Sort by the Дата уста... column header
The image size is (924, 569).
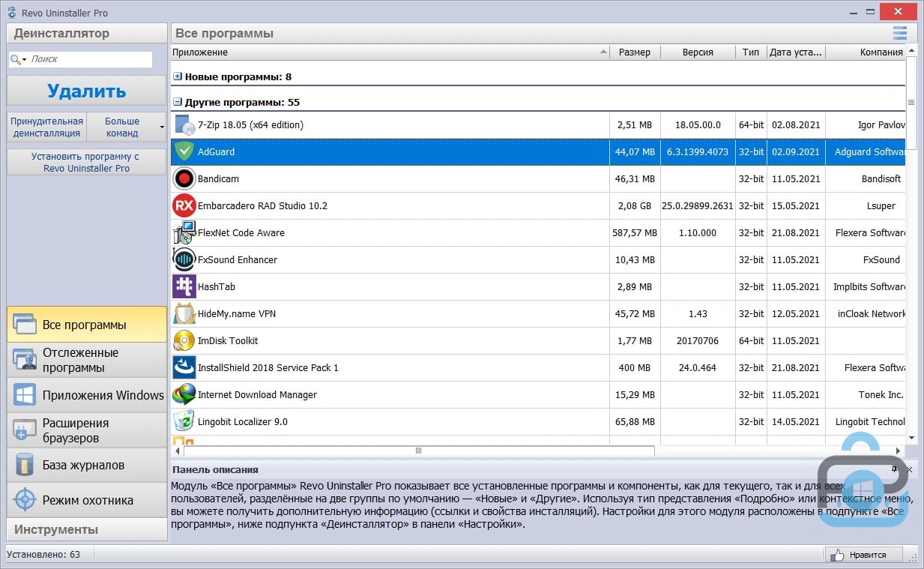796,52
